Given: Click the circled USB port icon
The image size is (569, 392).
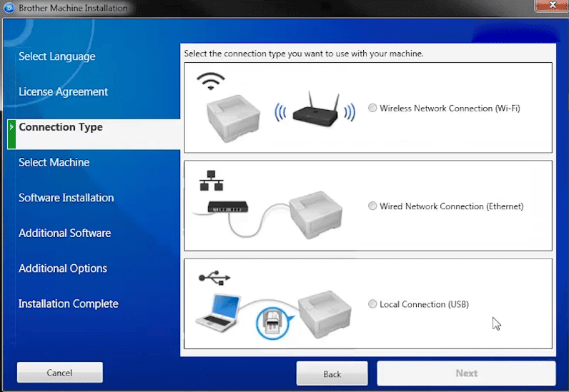Looking at the screenshot, I should click(273, 322).
